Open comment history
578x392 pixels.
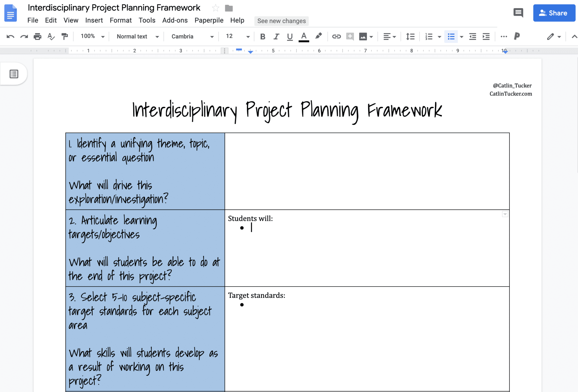coord(519,13)
